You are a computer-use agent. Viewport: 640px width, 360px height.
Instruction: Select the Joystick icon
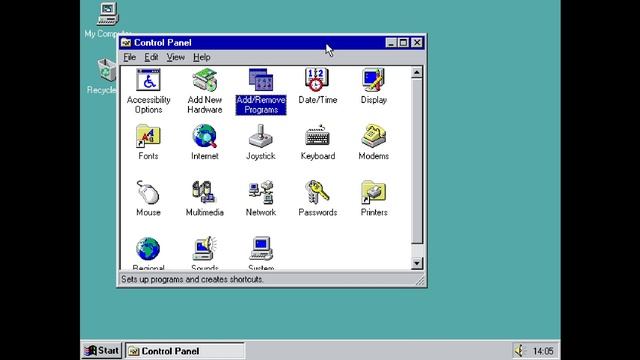tap(261, 136)
